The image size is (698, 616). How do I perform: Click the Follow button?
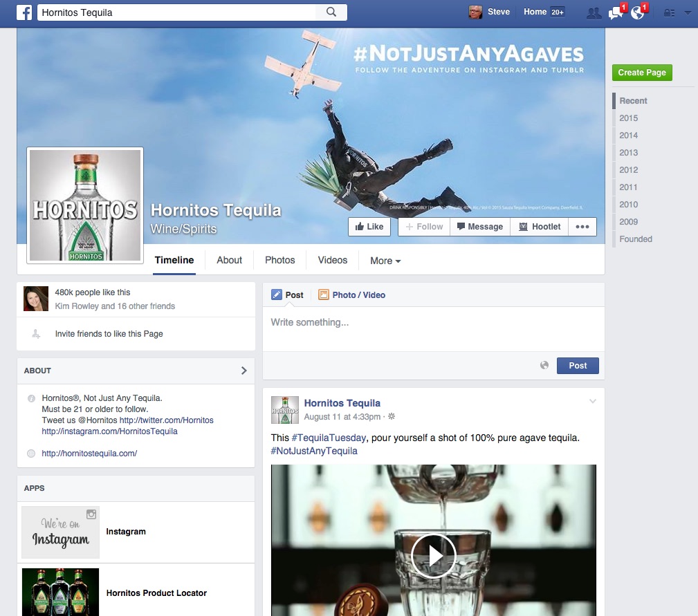tap(424, 227)
